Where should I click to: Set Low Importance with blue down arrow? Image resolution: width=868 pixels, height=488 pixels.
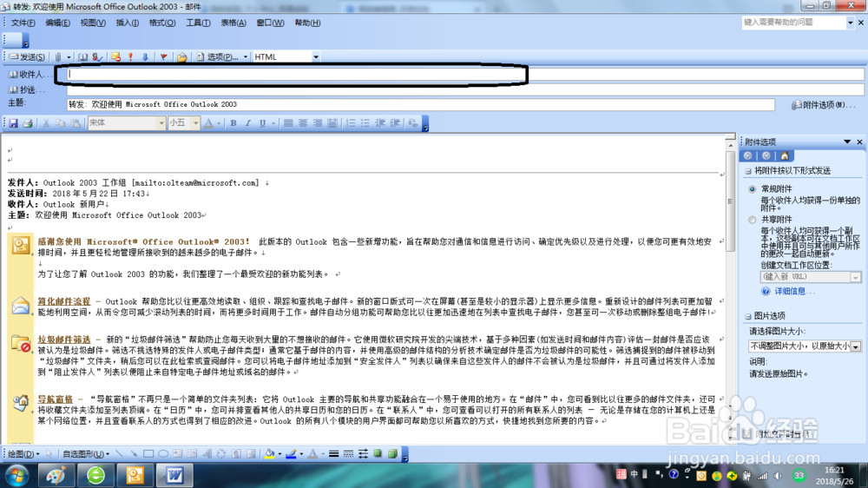tap(145, 57)
